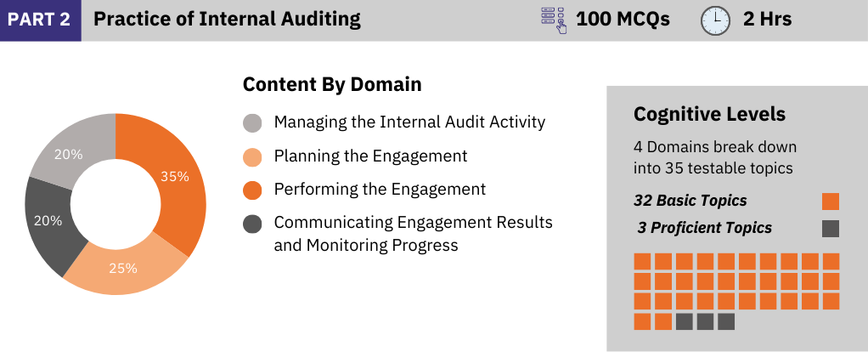
Task: Click the dark 20% donut segment
Action: (48, 222)
